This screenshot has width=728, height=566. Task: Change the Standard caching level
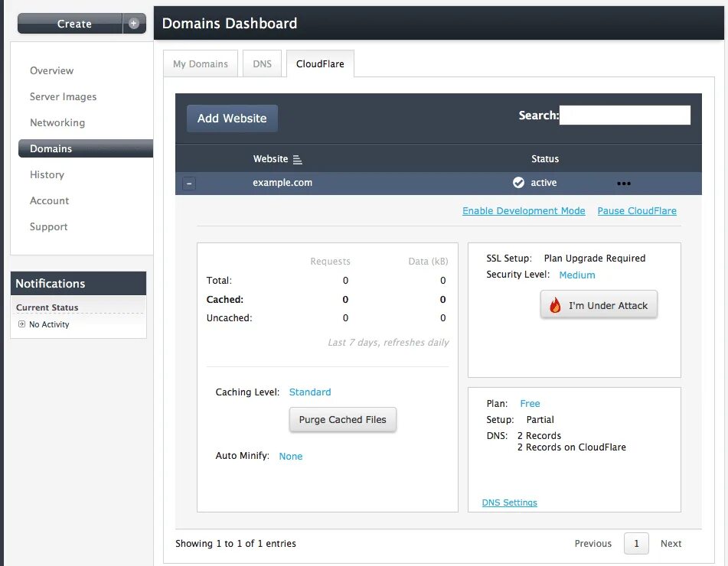(x=310, y=392)
